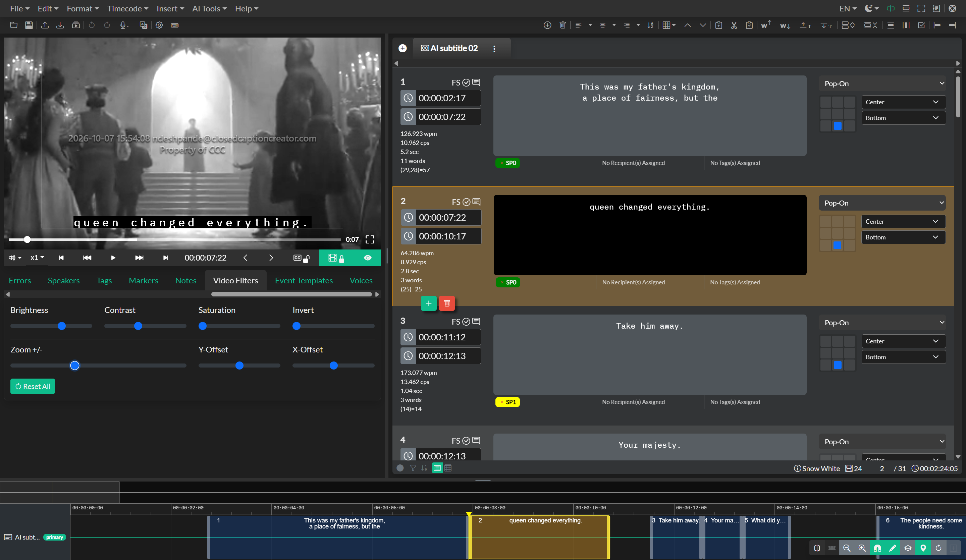Open the EN language dropdown

pyautogui.click(x=848, y=8)
